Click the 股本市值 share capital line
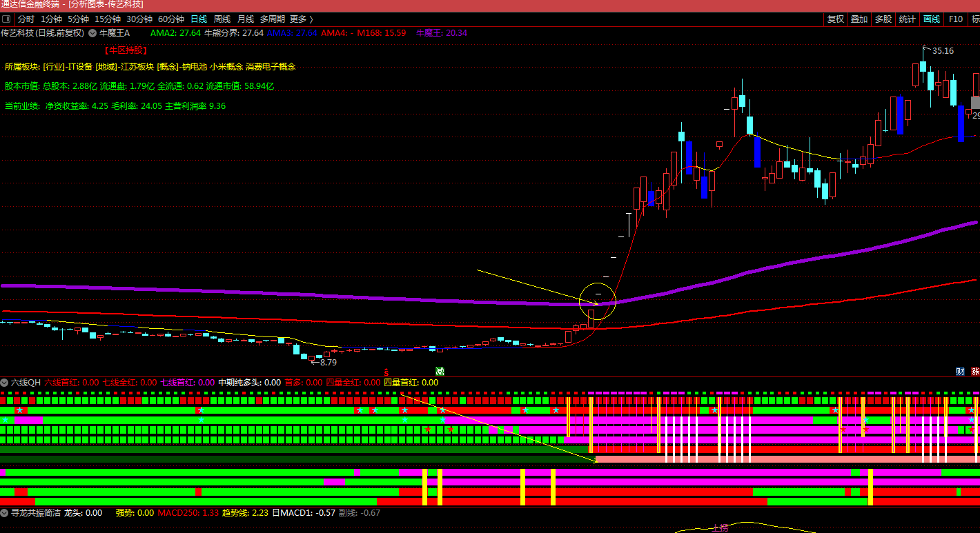 pos(139,86)
